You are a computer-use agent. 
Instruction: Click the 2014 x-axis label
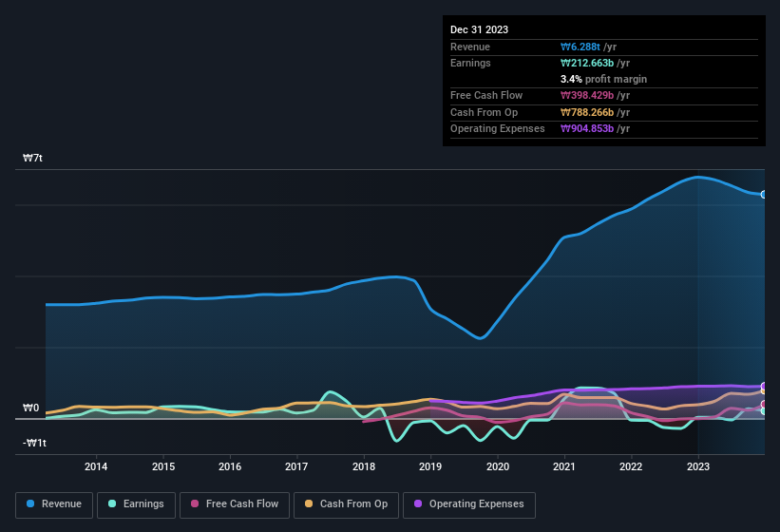point(96,466)
